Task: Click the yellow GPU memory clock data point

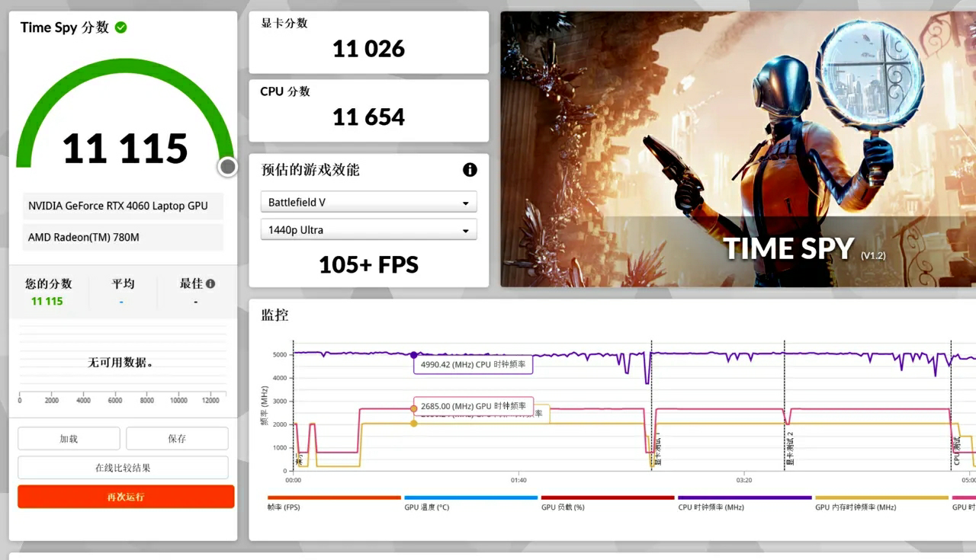Action: [414, 423]
